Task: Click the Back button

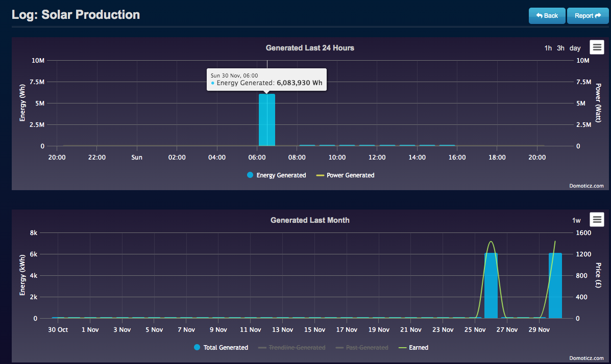Action: 547,16
